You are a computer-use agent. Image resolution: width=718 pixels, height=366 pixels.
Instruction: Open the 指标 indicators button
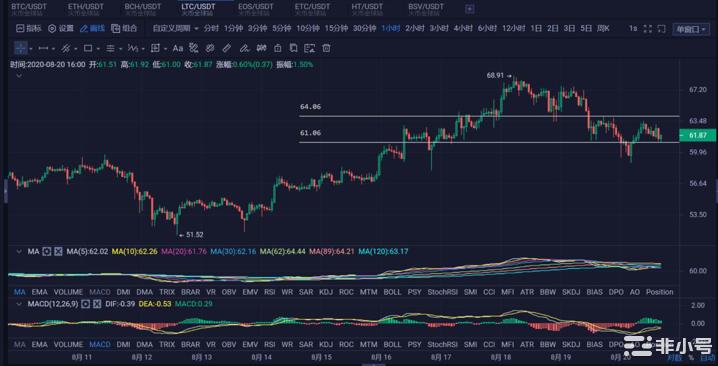29,28
